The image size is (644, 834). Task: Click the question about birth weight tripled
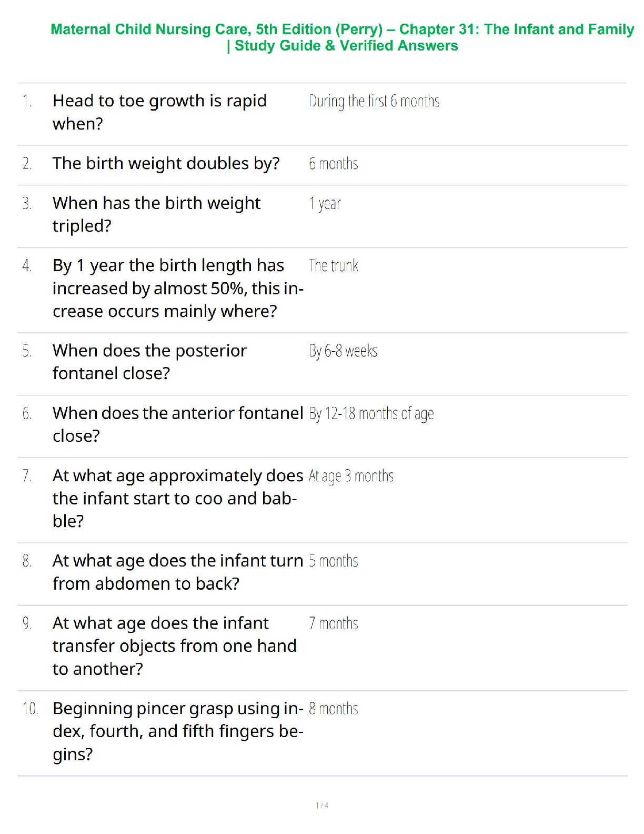(x=156, y=214)
